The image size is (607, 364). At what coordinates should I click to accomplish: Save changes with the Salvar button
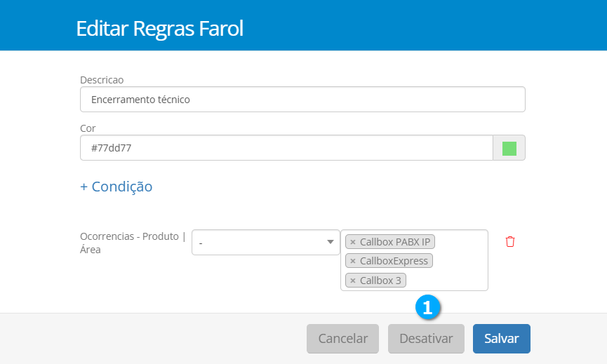coord(501,339)
